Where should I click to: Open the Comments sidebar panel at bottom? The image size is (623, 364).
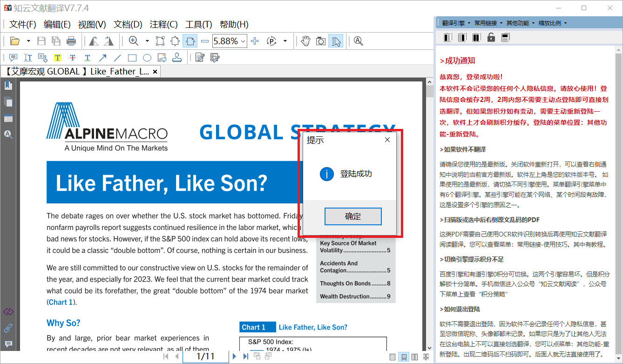point(8,344)
